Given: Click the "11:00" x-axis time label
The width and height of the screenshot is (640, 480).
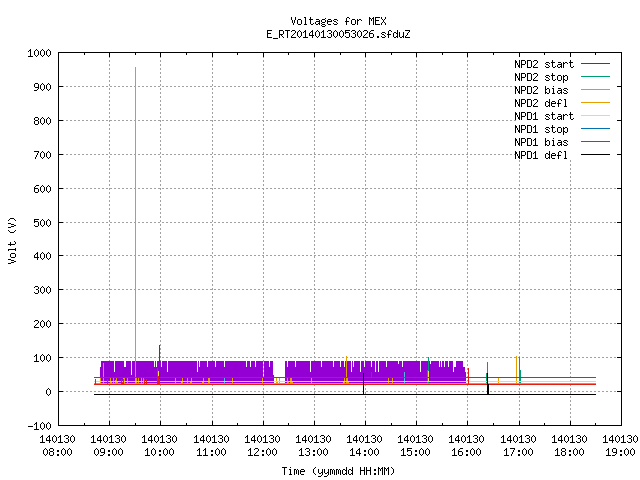Looking at the screenshot, I should pyautogui.click(x=211, y=453).
